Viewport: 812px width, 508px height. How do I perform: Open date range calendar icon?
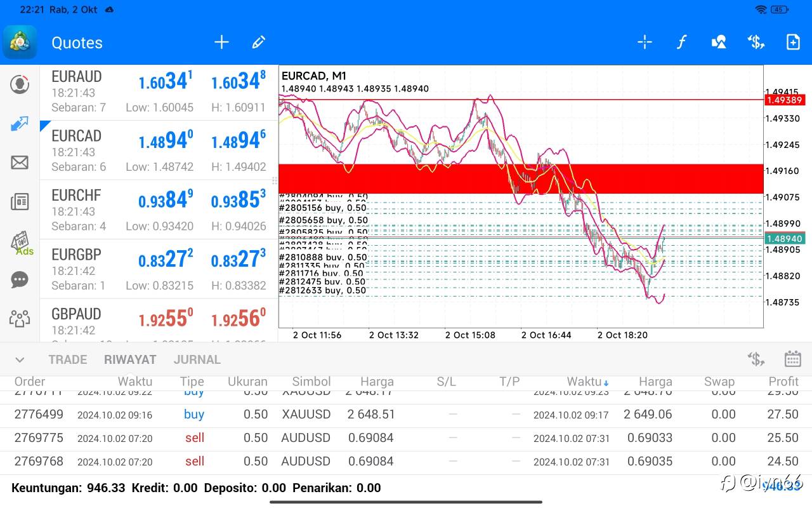[x=793, y=359]
